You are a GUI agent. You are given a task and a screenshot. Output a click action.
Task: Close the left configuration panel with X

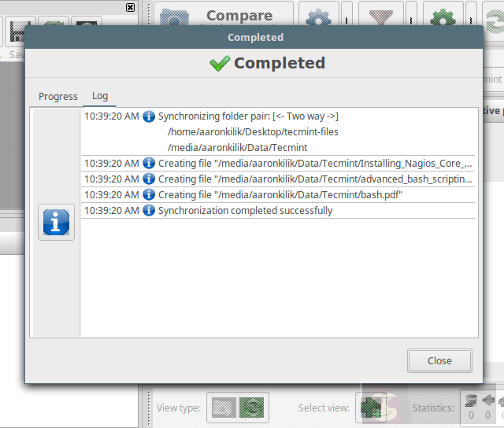[x=130, y=7]
